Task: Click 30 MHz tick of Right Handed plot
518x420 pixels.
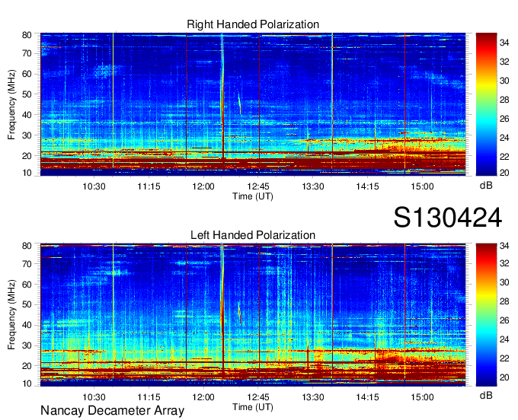Action: [27, 135]
